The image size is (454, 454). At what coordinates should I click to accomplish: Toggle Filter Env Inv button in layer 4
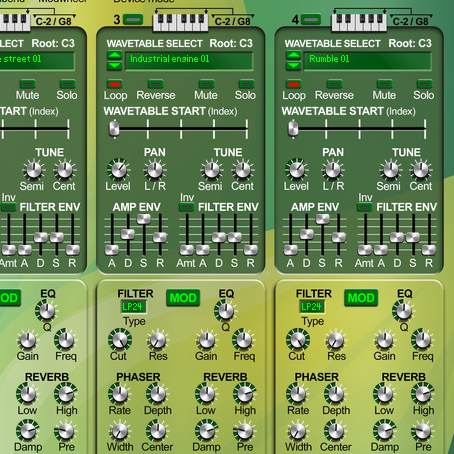pos(365,207)
